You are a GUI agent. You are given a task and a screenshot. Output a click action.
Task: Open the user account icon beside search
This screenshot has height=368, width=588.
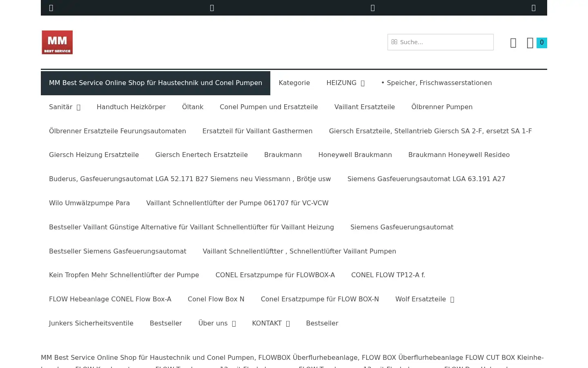click(x=513, y=43)
